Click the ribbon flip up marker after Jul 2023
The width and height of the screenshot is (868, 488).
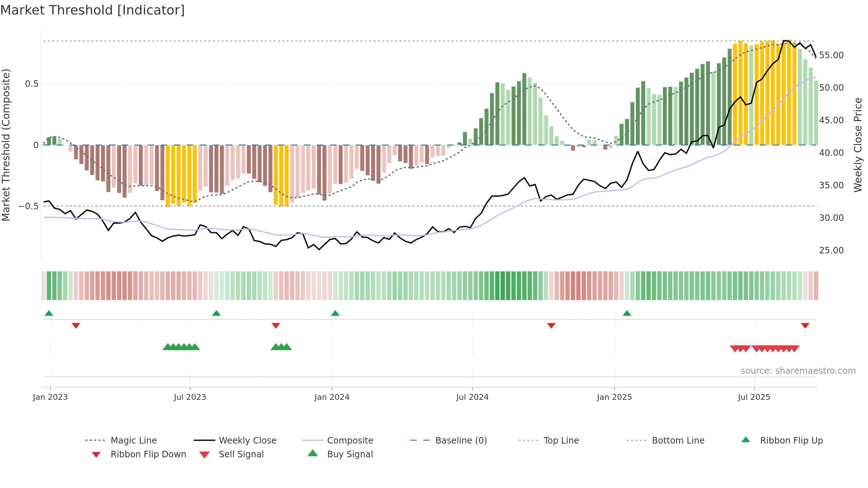pyautogui.click(x=216, y=313)
